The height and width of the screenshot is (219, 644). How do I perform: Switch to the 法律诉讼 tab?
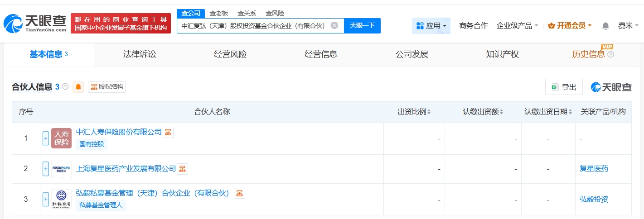140,55
